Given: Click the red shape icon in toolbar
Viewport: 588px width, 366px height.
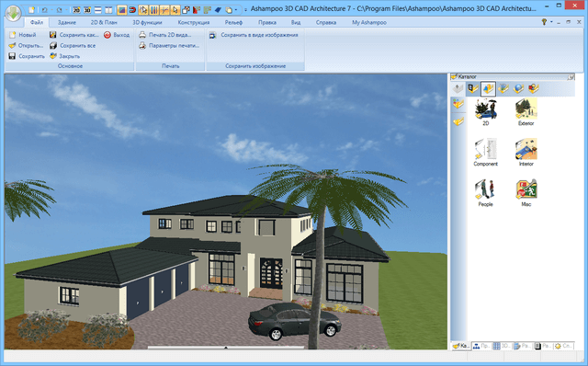Looking at the screenshot, I should (x=196, y=10).
